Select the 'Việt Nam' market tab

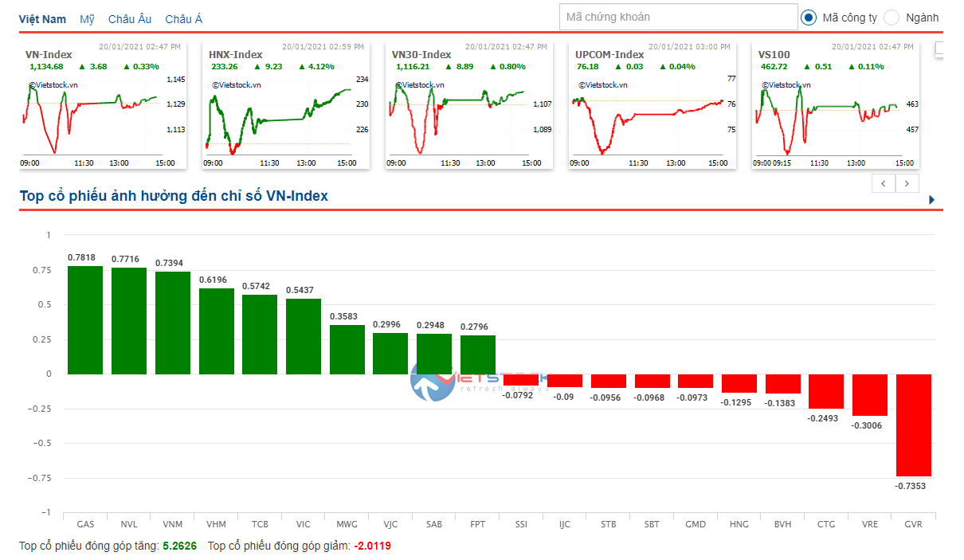pos(43,19)
